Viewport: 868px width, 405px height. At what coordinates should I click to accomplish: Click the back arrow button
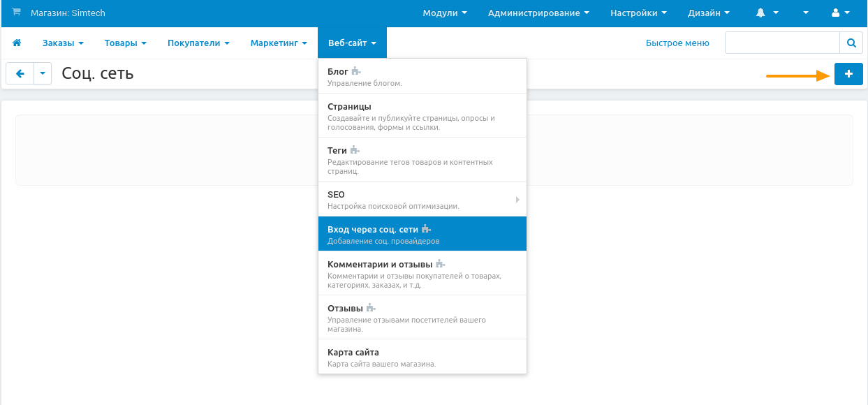[20, 73]
